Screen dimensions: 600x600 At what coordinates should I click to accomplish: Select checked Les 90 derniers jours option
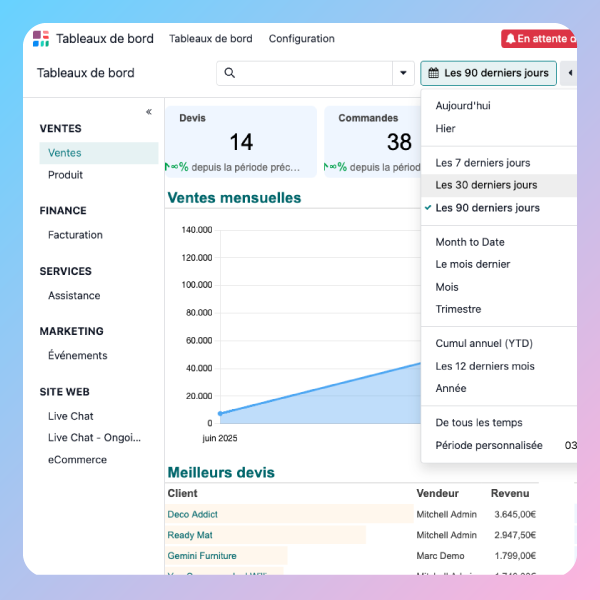point(487,208)
